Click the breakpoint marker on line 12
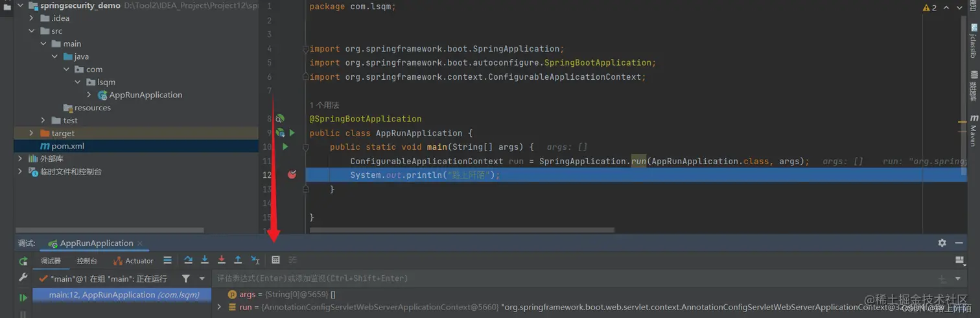The width and height of the screenshot is (980, 318). pos(292,175)
